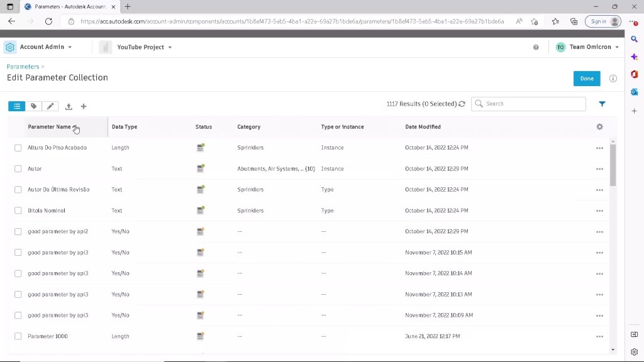
Task: Open Edge sidebar search icon
Action: point(634,40)
